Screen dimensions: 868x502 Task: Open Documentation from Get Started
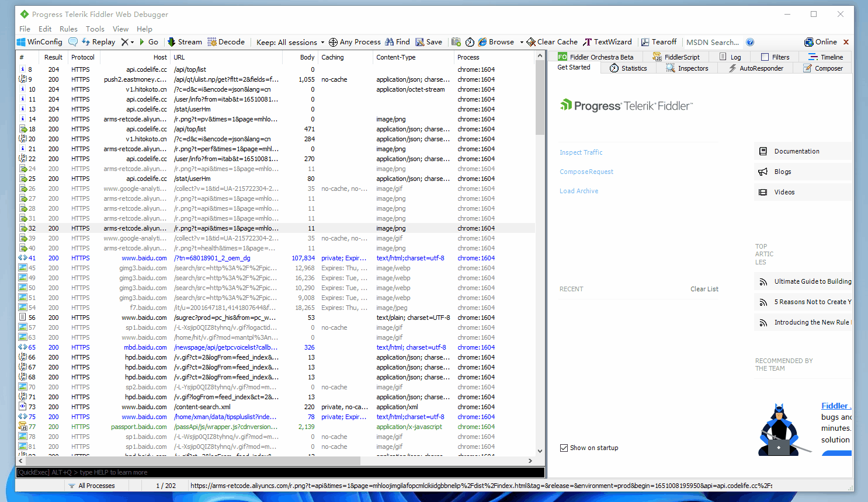803,151
